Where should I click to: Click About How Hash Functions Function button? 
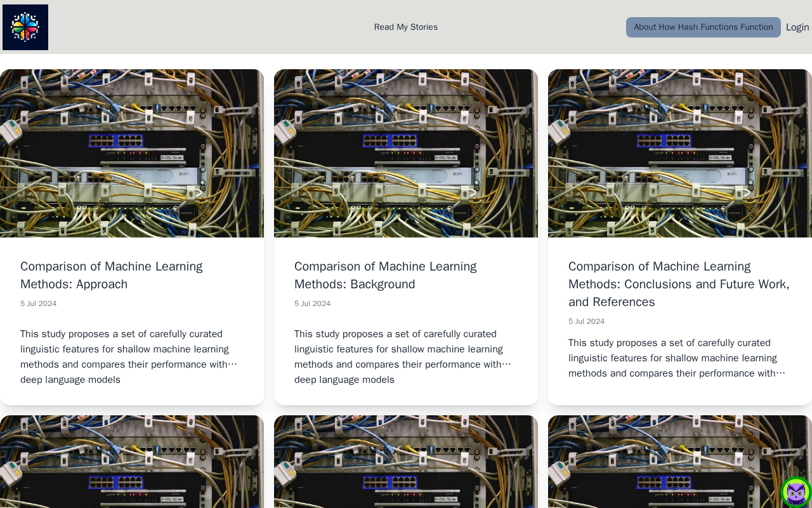click(704, 27)
